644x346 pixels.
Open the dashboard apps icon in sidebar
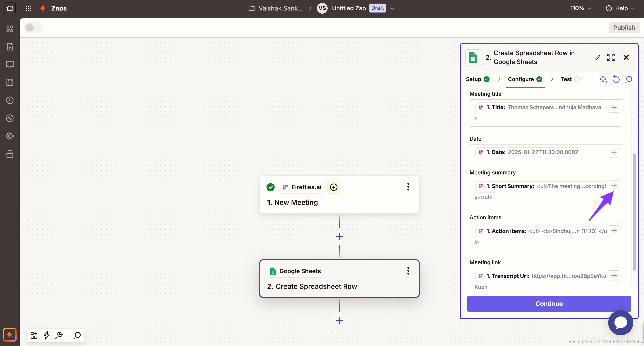(x=10, y=29)
